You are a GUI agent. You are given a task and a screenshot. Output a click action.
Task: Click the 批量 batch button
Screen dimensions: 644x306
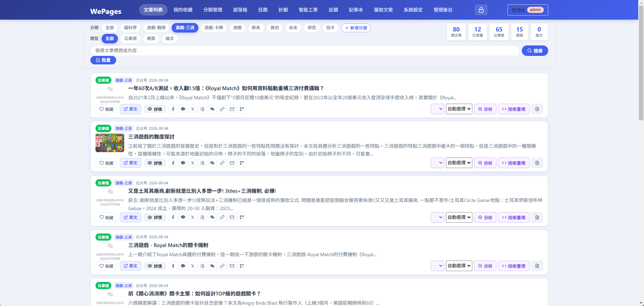coord(103,60)
